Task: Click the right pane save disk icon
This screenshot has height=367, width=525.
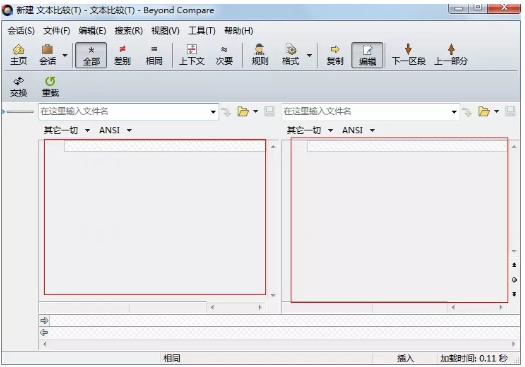Action: (x=510, y=111)
